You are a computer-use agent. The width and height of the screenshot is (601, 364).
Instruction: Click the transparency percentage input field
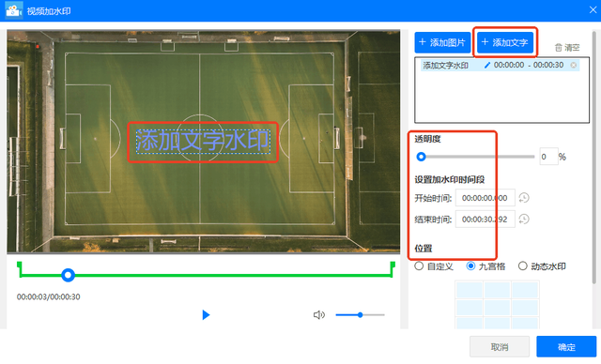(x=548, y=157)
